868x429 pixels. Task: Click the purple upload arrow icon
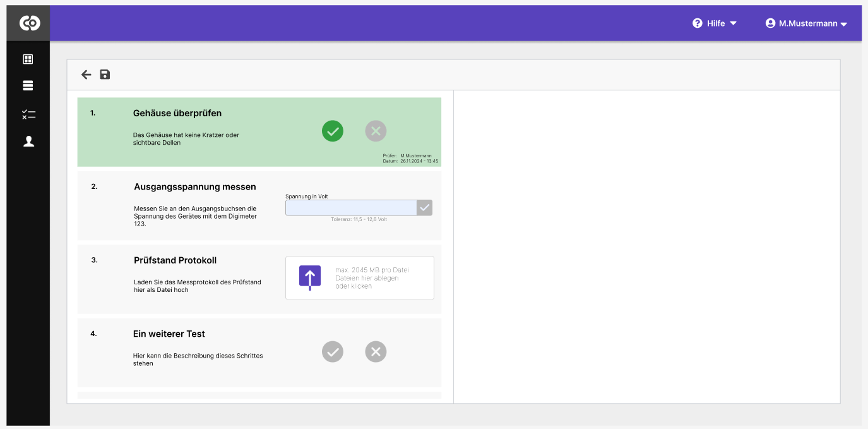pyautogui.click(x=310, y=277)
